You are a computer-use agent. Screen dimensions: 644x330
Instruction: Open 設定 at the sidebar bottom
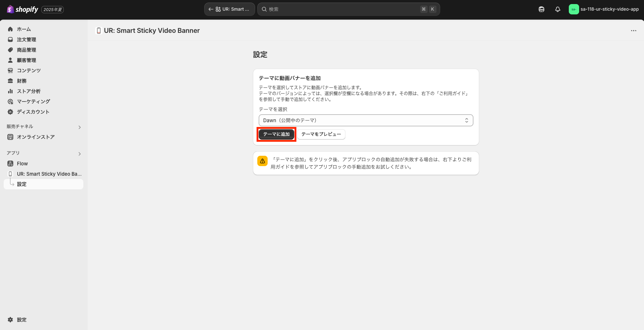pyautogui.click(x=43, y=320)
